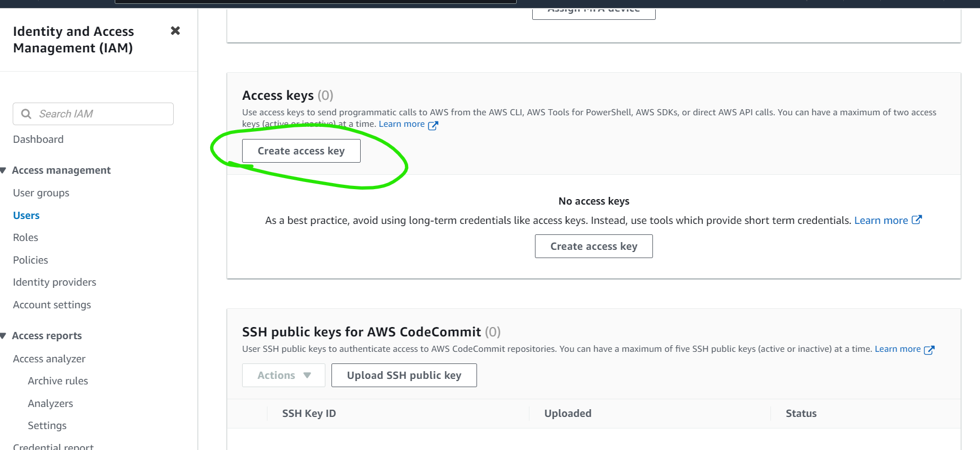The height and width of the screenshot is (450, 980).
Task: Click Create access key under No access keys
Action: [x=593, y=247]
